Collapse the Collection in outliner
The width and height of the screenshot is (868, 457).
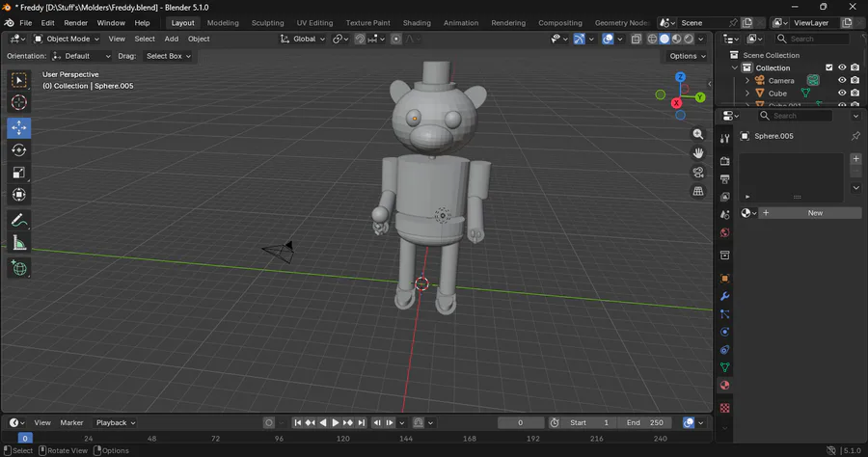tap(735, 67)
